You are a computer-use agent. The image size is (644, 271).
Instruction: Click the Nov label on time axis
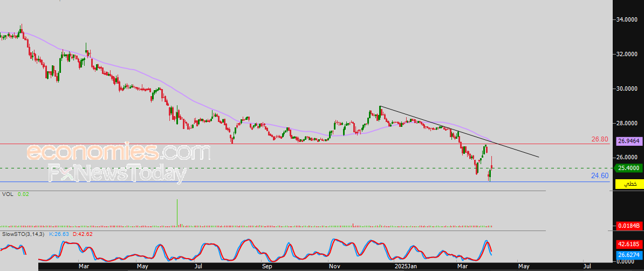pyautogui.click(x=334, y=267)
